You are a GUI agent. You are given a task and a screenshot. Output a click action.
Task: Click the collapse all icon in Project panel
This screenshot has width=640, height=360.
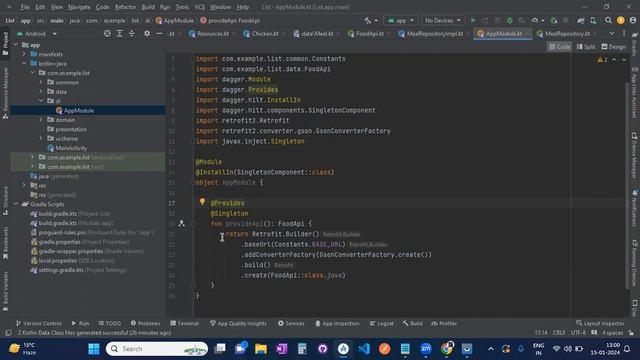[x=131, y=34]
